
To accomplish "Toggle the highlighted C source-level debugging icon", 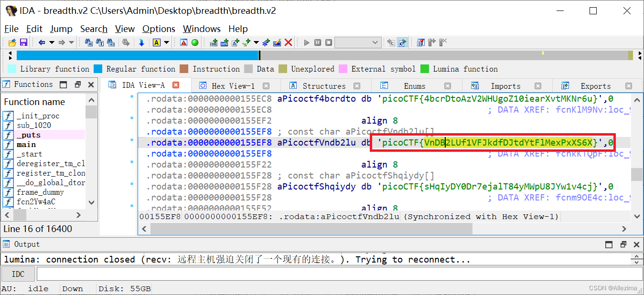I will 402,42.
